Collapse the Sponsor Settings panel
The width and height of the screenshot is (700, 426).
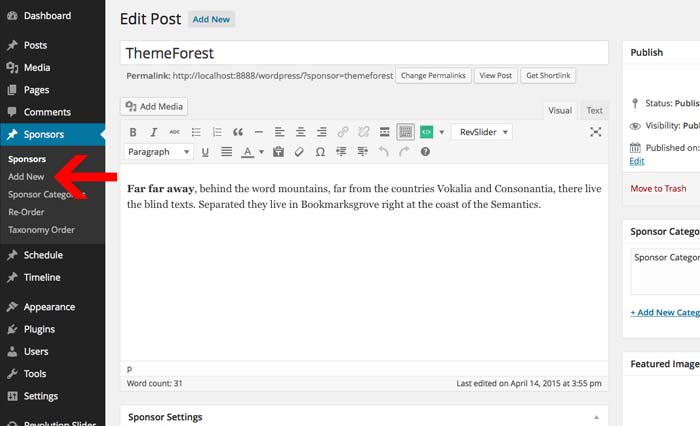(596, 417)
